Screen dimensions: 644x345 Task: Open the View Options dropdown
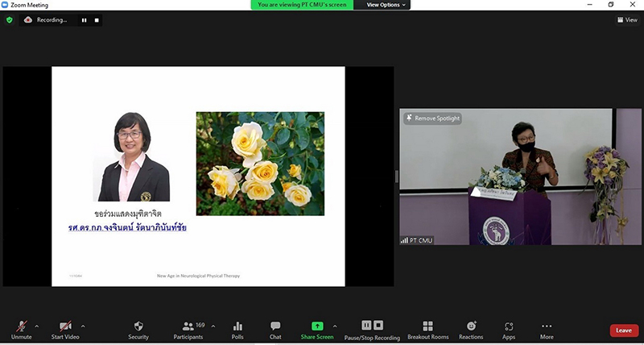tap(386, 5)
